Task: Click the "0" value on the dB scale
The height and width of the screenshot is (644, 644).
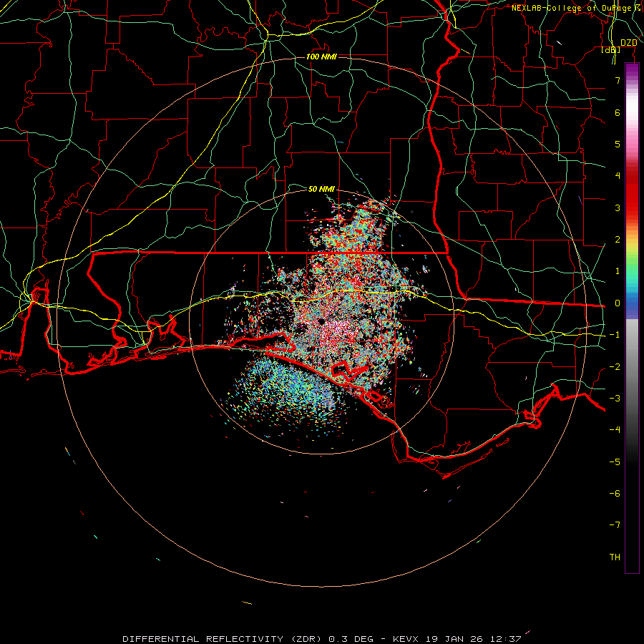Action: point(618,303)
